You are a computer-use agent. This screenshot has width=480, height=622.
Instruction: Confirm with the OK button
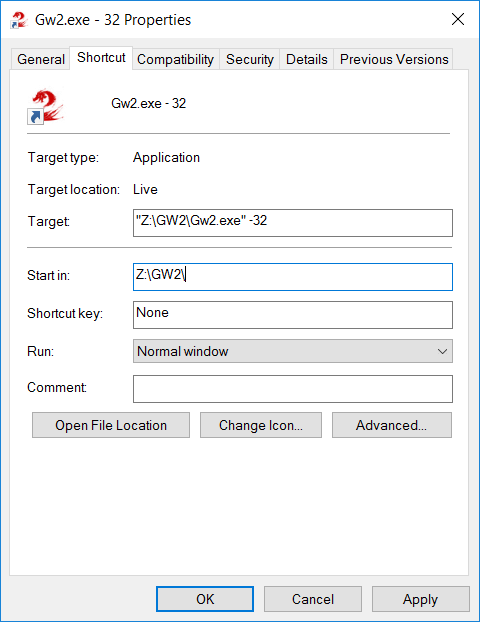[205, 599]
